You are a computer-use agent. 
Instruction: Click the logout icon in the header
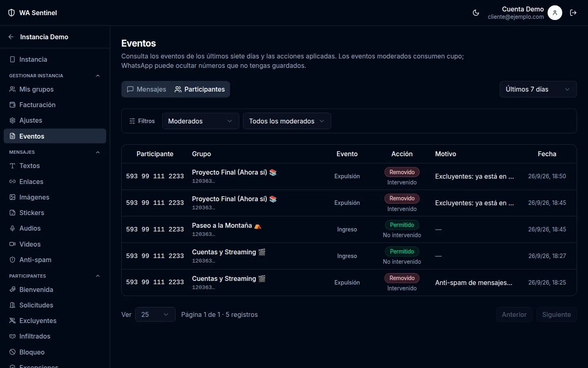(573, 13)
